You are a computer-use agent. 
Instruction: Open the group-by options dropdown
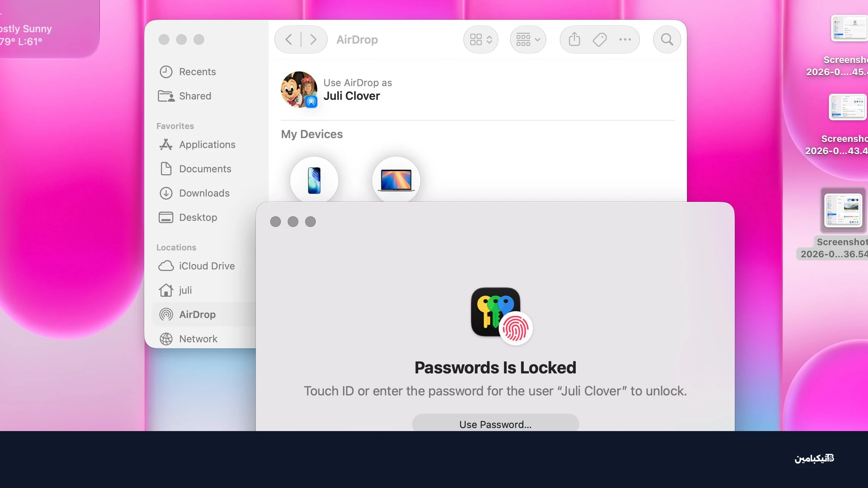point(528,39)
